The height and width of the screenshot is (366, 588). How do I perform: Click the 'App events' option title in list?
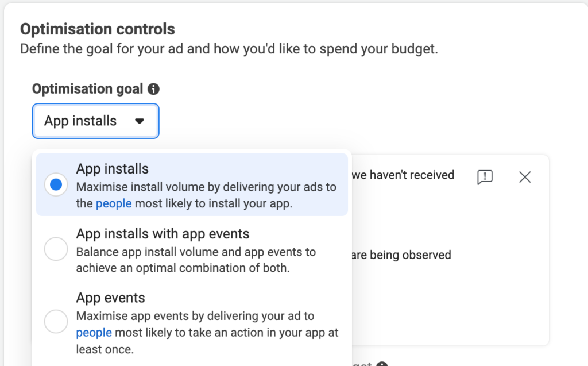[x=110, y=298]
